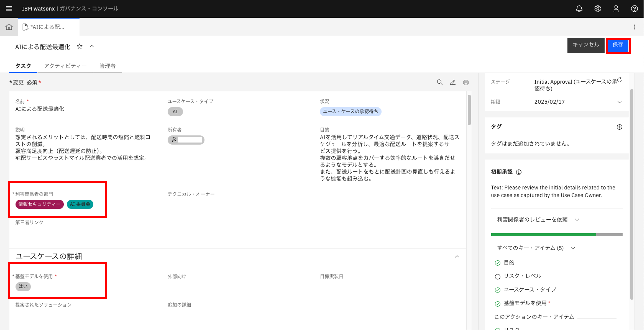Click the リスク・レベル unchecked circle item

[522, 276]
